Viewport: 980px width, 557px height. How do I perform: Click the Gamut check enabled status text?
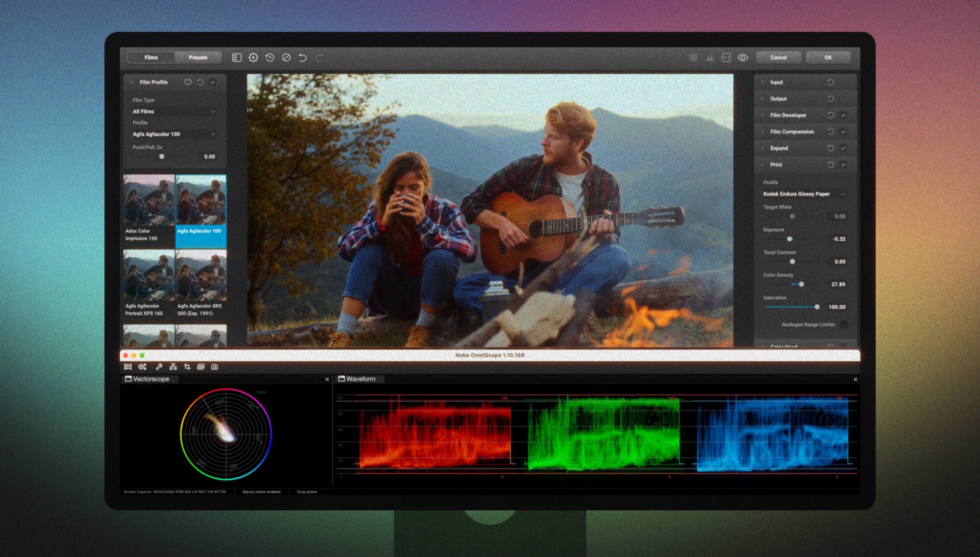261,492
